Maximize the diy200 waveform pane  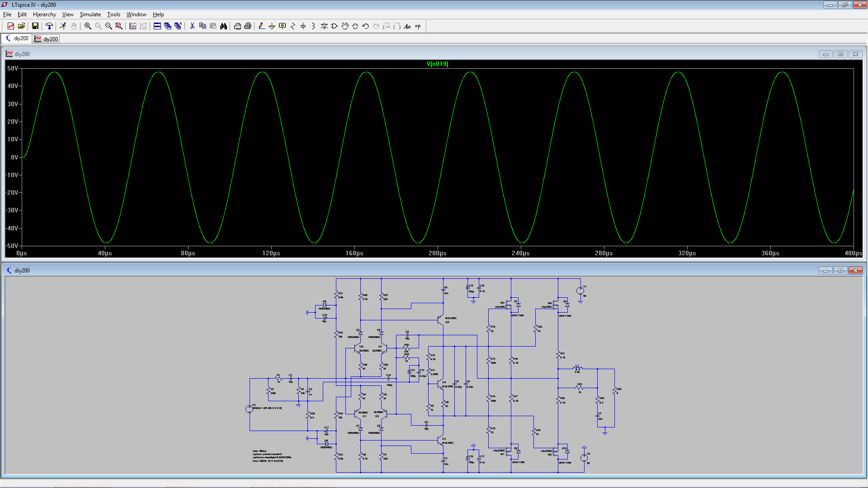840,54
